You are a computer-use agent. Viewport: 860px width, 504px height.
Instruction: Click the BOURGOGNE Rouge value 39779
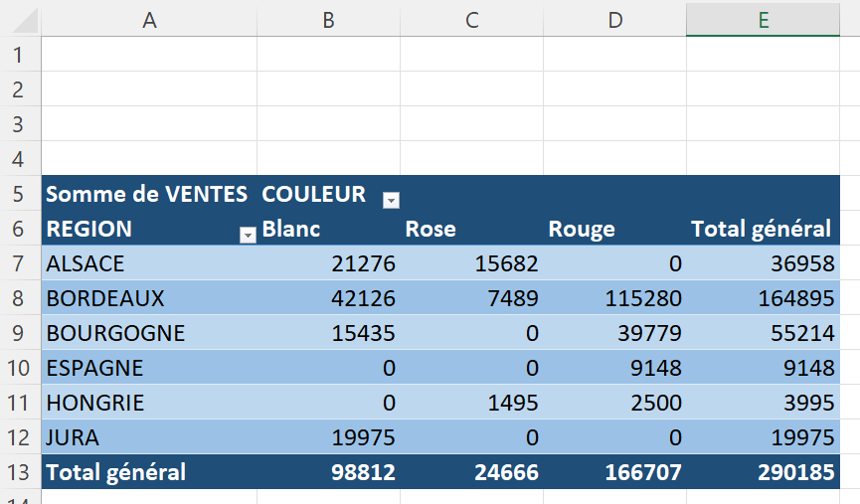pos(647,333)
